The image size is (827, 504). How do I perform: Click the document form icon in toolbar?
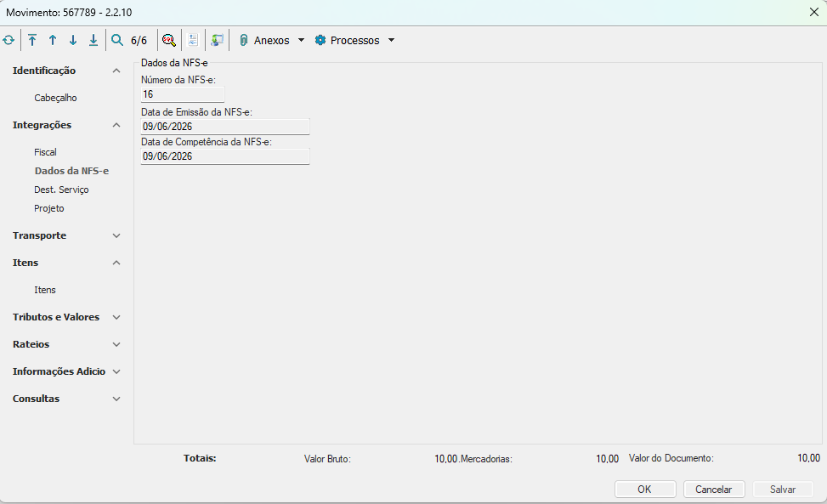pos(193,40)
